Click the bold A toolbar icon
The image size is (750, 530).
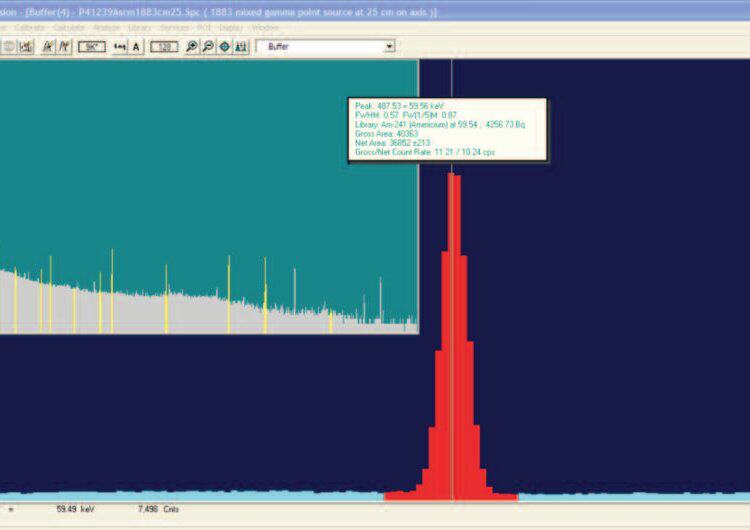click(x=136, y=46)
